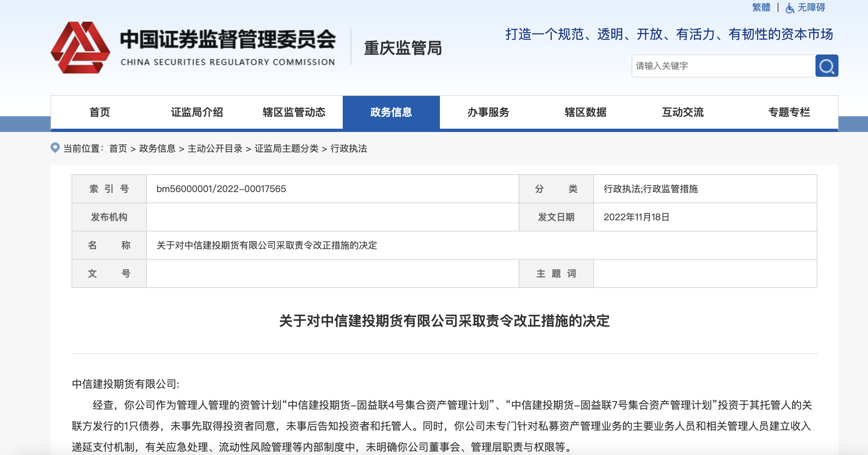Click the CSRC red triangle logo
Viewport: 868px width, 455px height.
click(80, 48)
